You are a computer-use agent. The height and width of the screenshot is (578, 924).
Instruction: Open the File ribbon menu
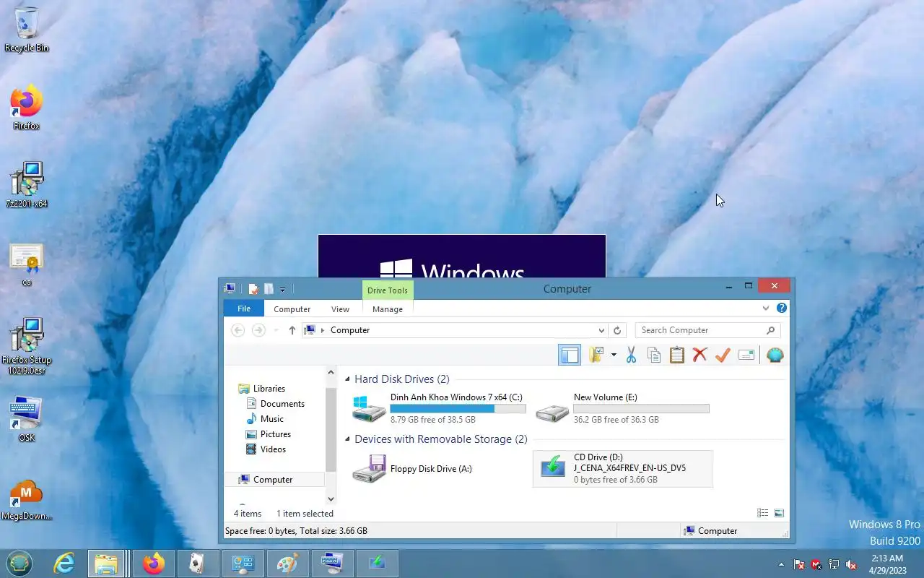click(244, 309)
